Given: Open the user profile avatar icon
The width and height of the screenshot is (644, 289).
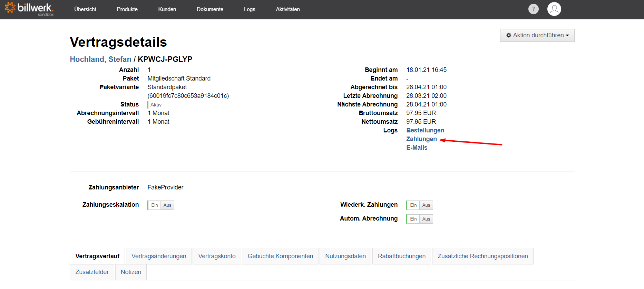Looking at the screenshot, I should tap(554, 9).
